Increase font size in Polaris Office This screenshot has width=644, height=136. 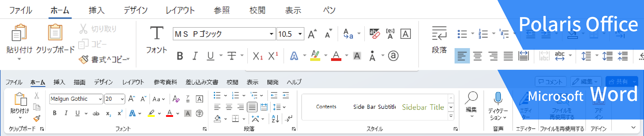point(312,34)
